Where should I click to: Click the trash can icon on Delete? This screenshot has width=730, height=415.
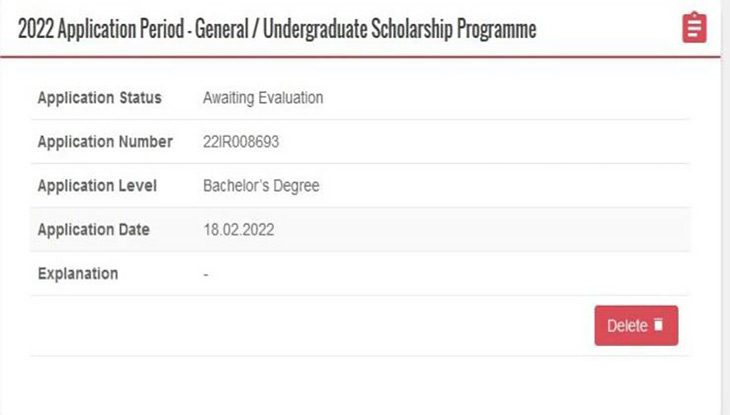(x=658, y=325)
